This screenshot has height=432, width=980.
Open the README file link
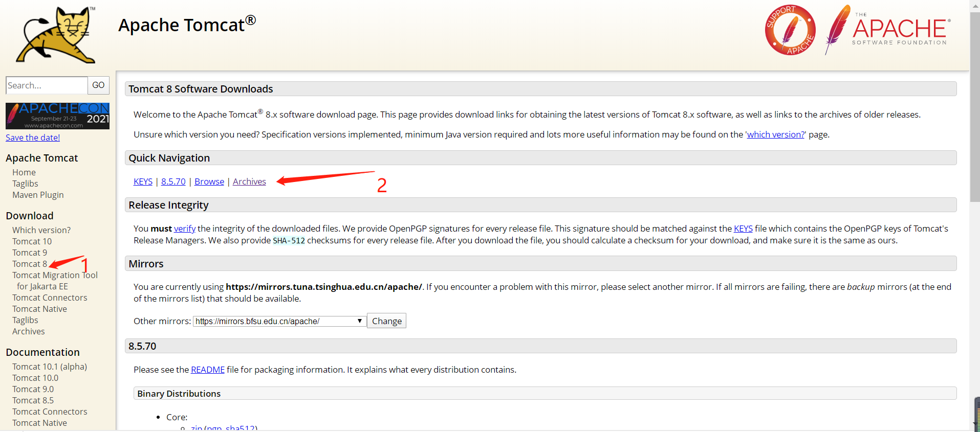click(208, 370)
